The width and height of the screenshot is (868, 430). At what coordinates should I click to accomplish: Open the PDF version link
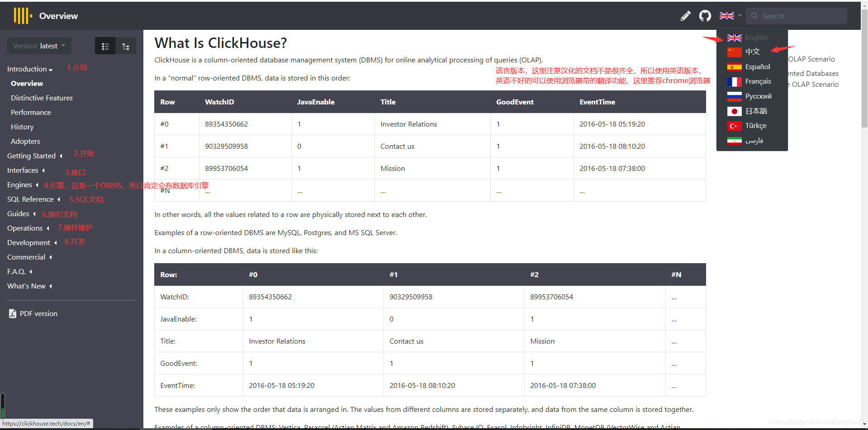[38, 313]
